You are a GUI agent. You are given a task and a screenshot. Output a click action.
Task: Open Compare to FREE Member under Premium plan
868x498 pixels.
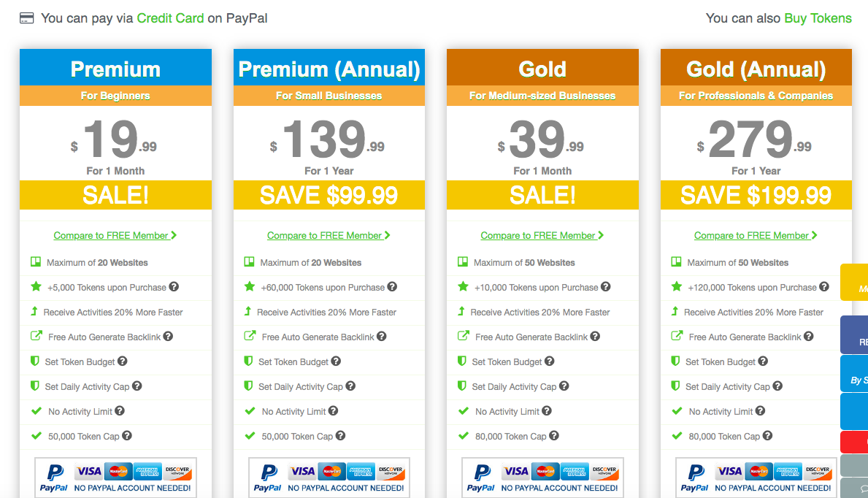tap(115, 235)
